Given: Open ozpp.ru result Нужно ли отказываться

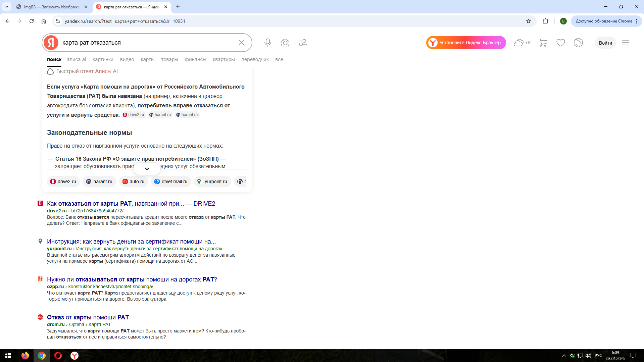Looking at the screenshot, I should coord(132,279).
